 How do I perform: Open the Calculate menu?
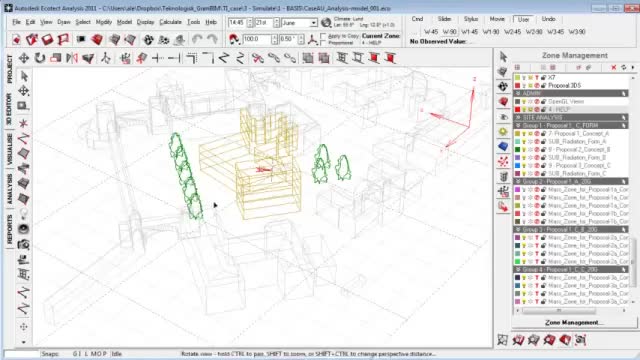(170, 22)
